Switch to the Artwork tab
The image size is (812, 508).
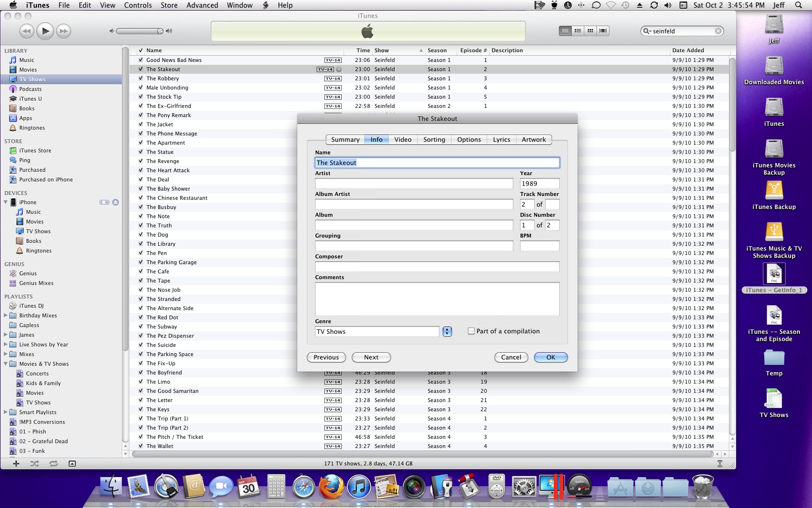pos(534,139)
